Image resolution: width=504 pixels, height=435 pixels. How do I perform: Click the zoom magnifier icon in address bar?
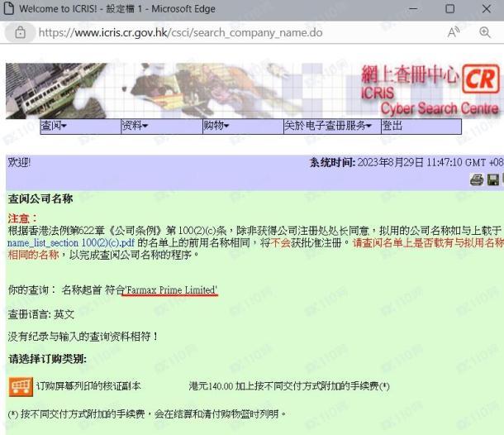coord(485,32)
